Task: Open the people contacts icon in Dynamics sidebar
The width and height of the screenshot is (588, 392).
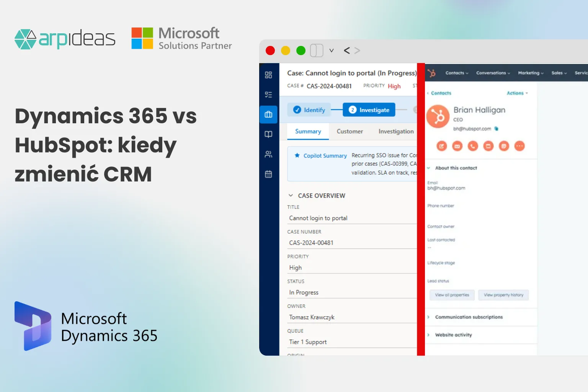Action: coord(268,154)
